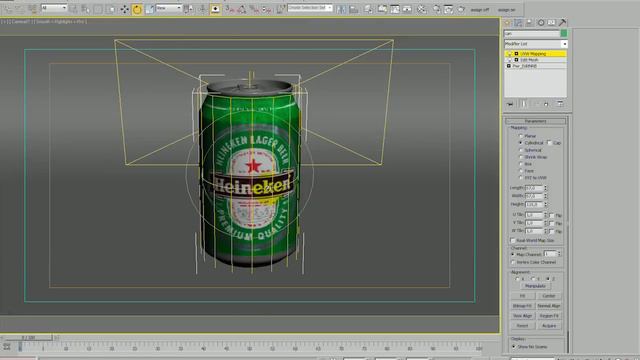Open the Create command panel tab

pyautogui.click(x=507, y=22)
